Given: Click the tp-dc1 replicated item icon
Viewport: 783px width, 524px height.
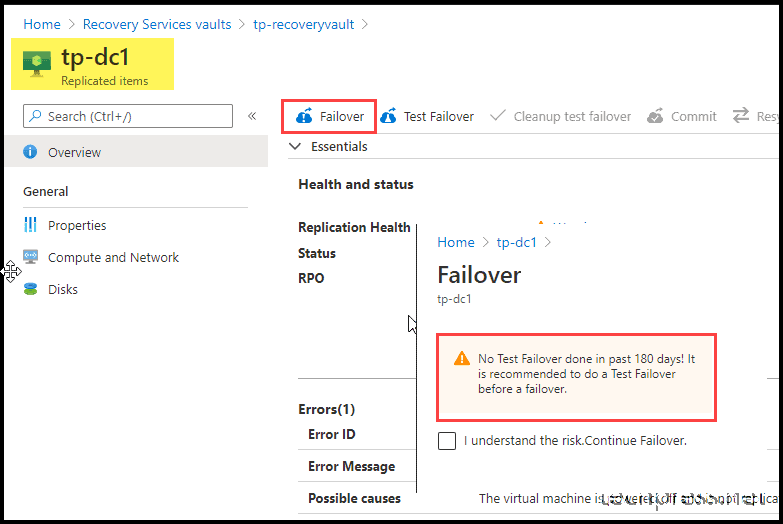Looking at the screenshot, I should click(36, 64).
